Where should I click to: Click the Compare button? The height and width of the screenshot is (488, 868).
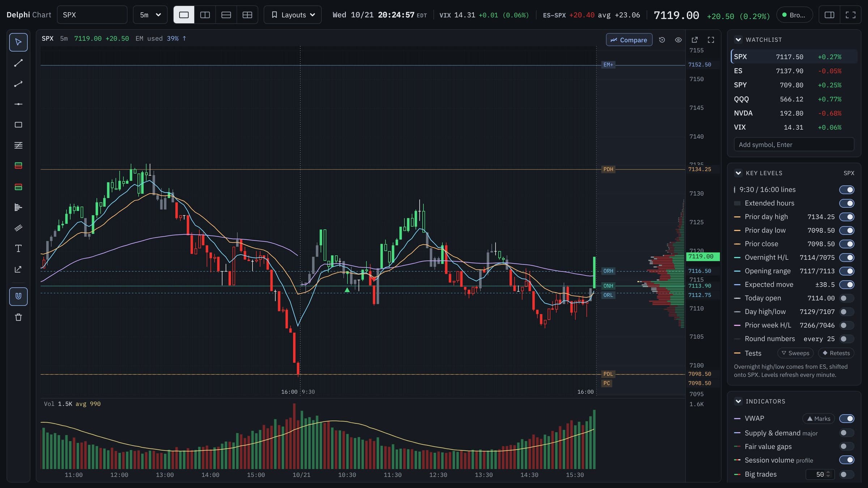629,40
